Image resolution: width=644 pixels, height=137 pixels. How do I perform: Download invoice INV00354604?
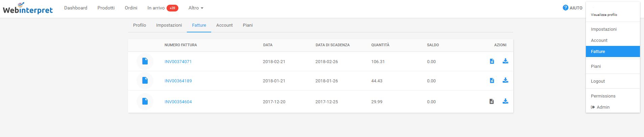pos(505,101)
